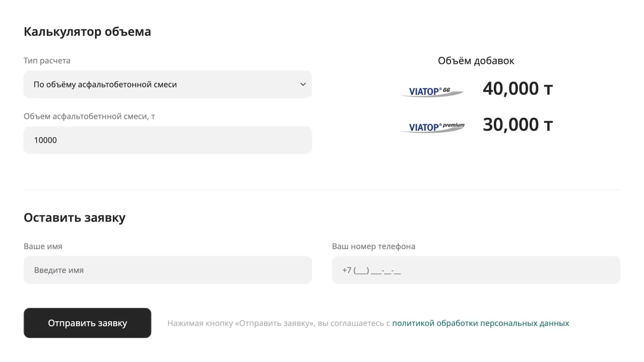Open the По объёму асфальтобетонной смеси dropdown text
The width and height of the screenshot is (644, 362).
click(105, 85)
